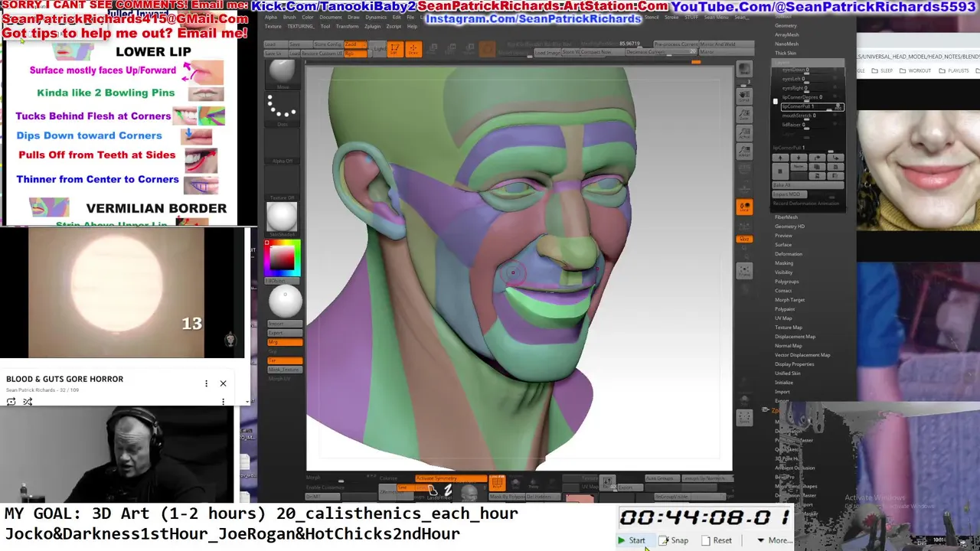Click Restore Custom UI button
The height and width of the screenshot is (551, 980).
322,54
